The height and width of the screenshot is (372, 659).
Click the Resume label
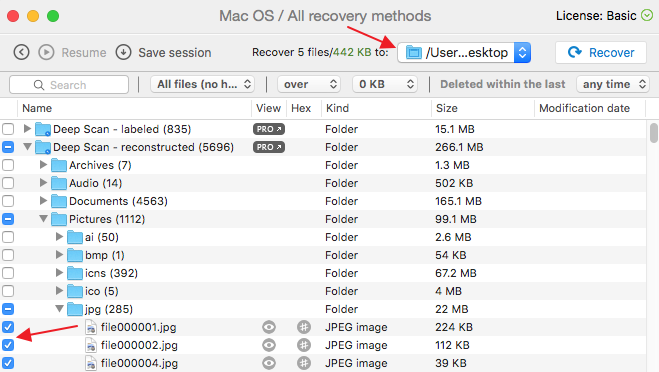coord(84,53)
